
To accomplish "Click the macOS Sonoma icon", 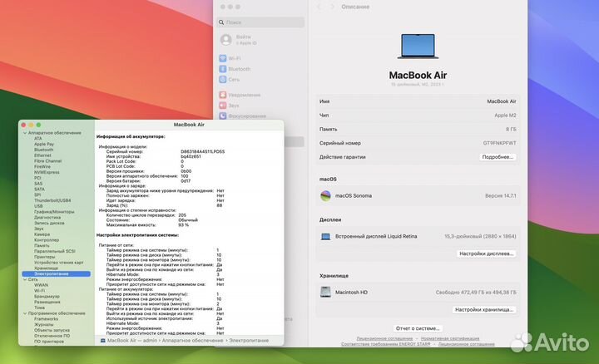I will pyautogui.click(x=325, y=196).
